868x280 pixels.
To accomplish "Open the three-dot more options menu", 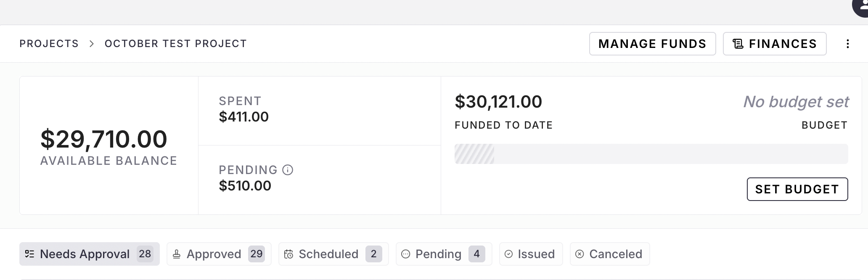I will tap(847, 44).
